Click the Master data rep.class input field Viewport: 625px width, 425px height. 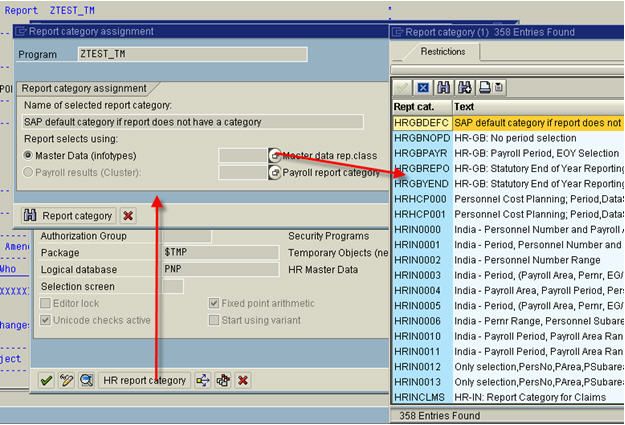[243, 155]
